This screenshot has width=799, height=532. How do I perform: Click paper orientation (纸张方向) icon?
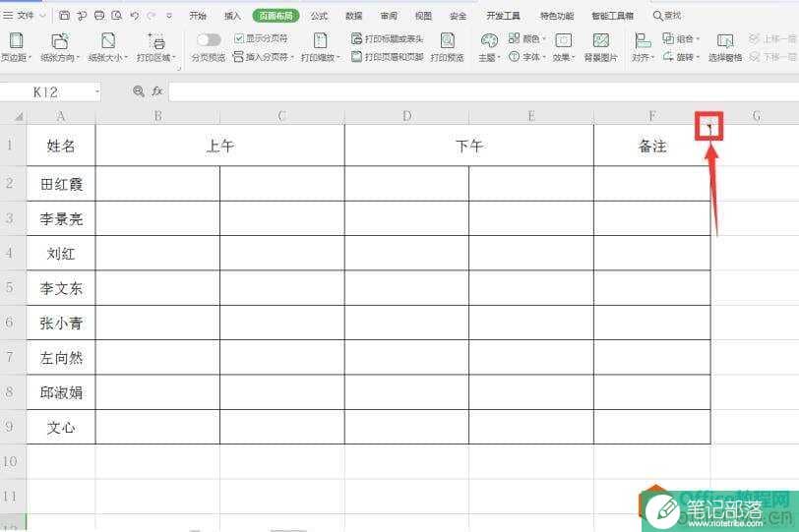pyautogui.click(x=60, y=40)
